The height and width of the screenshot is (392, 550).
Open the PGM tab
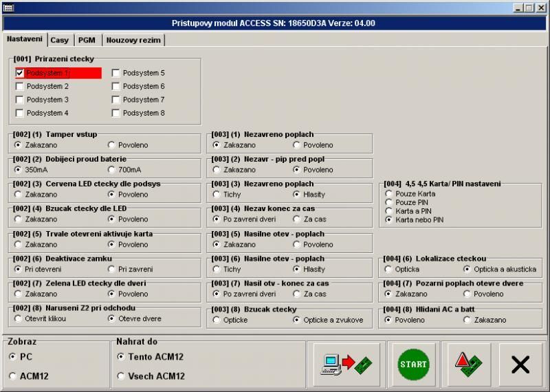pos(87,41)
